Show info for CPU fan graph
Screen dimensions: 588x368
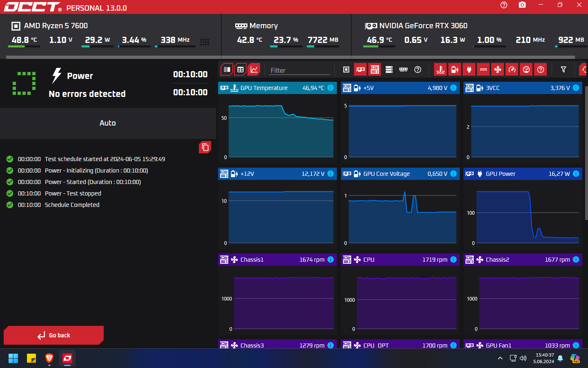[x=453, y=260]
